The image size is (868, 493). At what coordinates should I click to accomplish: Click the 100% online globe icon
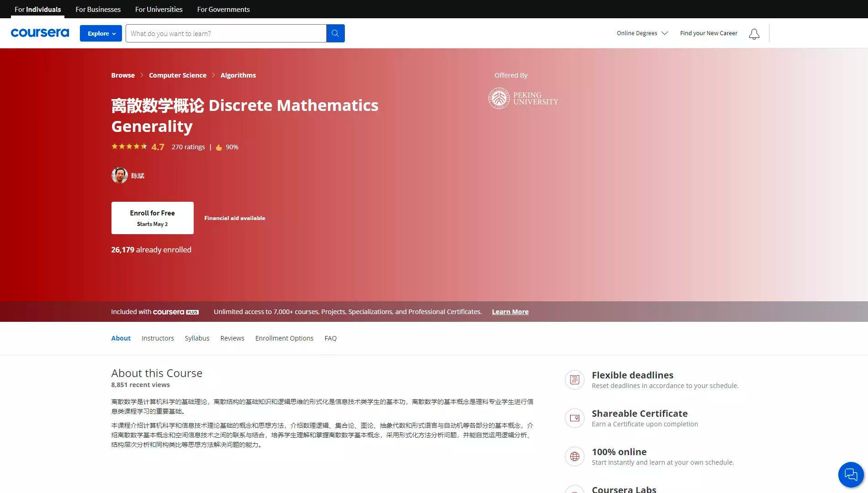(x=574, y=456)
